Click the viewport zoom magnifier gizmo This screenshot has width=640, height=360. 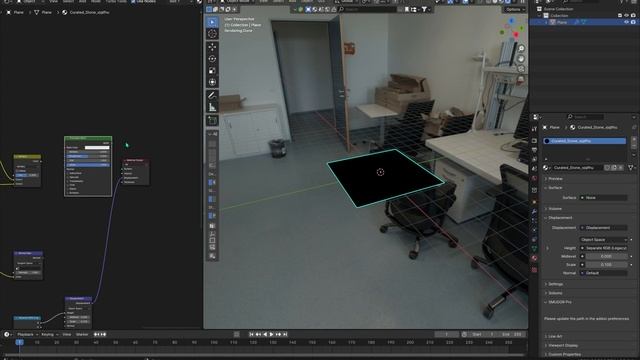(521, 49)
